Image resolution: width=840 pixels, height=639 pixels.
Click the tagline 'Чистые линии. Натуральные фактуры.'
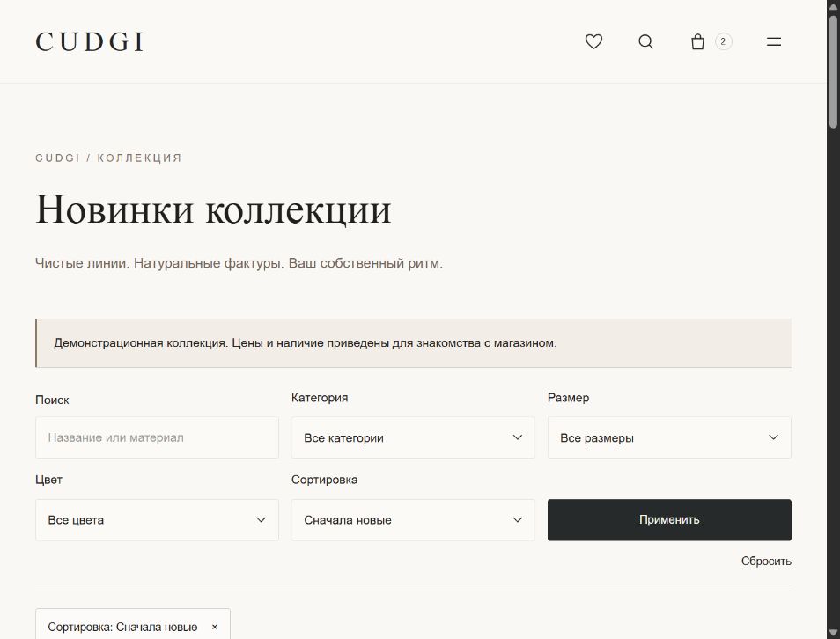[x=159, y=263]
